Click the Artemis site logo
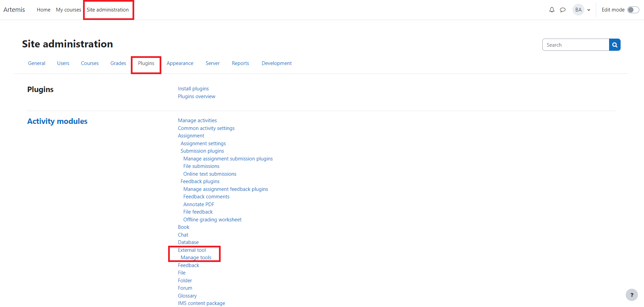 click(14, 9)
